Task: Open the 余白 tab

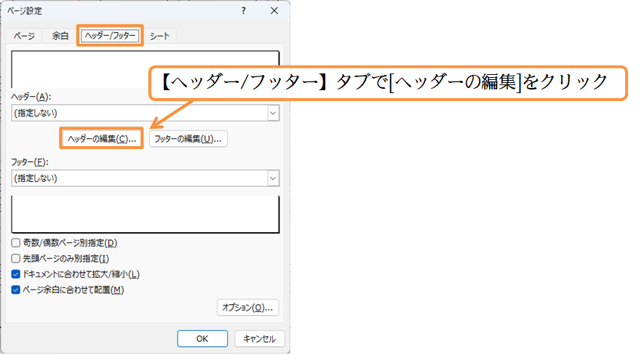Action: (60, 36)
